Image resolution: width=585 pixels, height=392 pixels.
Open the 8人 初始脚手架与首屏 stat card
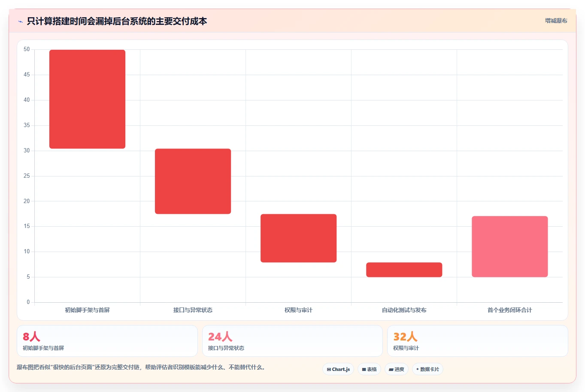[x=107, y=341]
